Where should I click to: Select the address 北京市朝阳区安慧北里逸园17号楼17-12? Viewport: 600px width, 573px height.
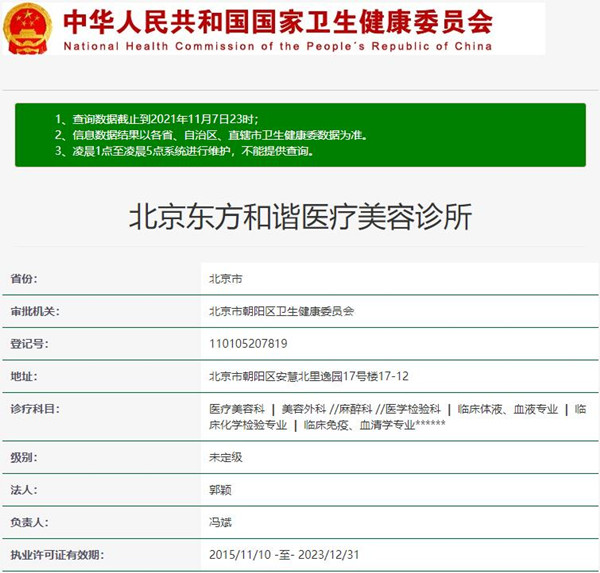309,376
